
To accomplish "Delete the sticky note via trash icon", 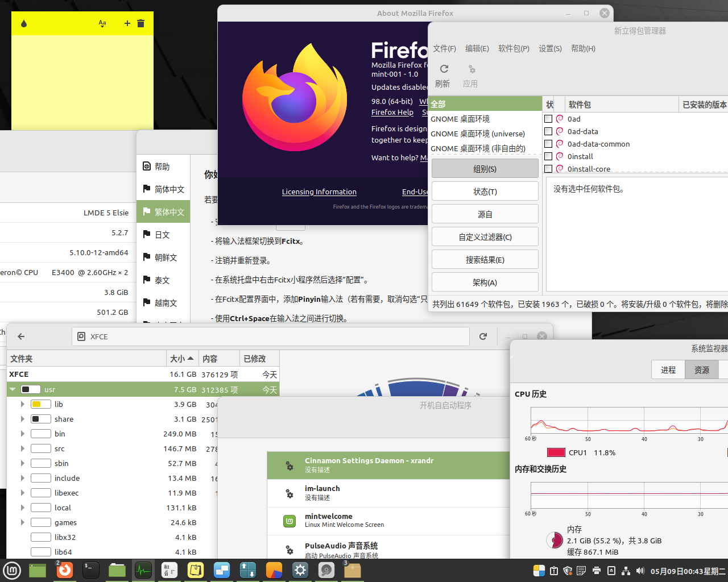I will (141, 23).
